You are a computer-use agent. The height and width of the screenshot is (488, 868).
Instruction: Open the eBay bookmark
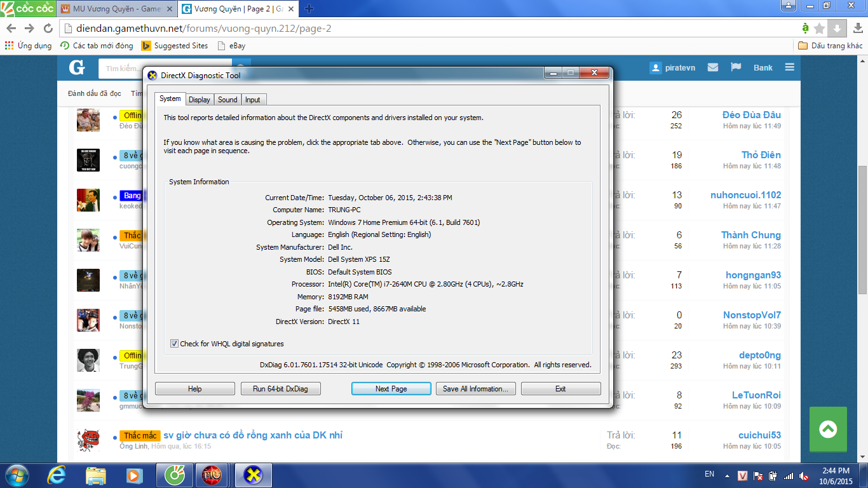231,46
